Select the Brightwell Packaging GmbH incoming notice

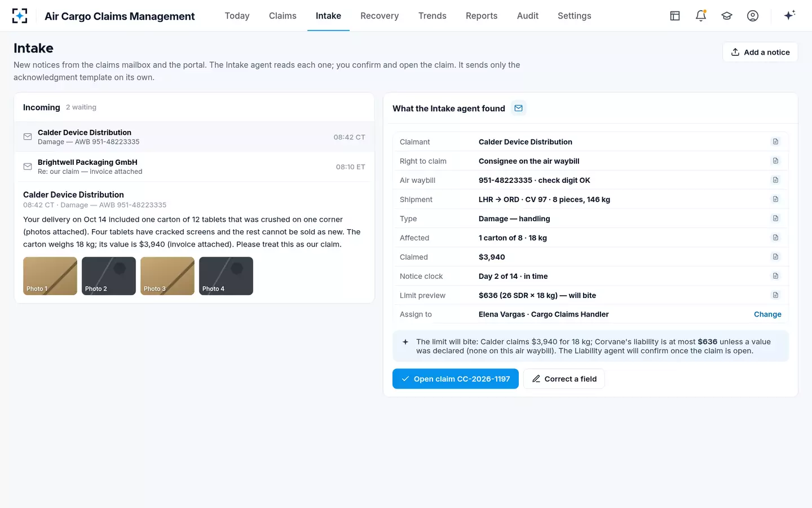tap(194, 167)
